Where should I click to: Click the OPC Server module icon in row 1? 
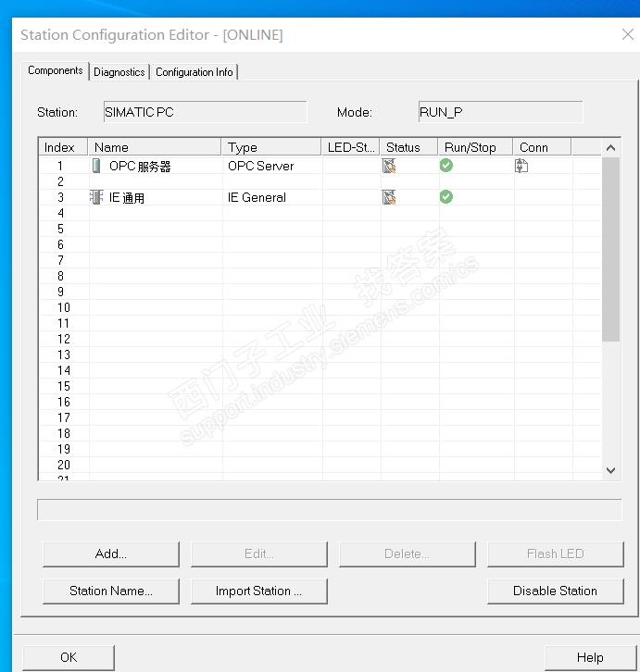(97, 166)
